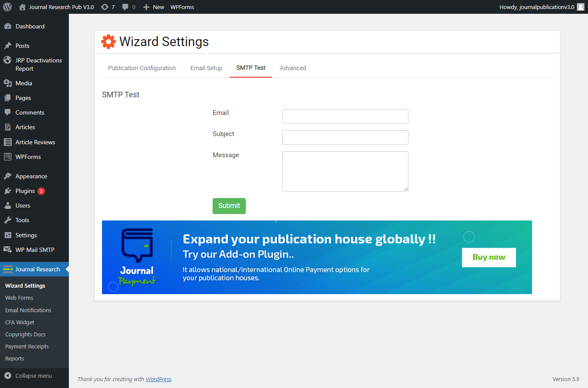The height and width of the screenshot is (388, 588).
Task: Click the Collapse menu arrow icon
Action: tap(8, 376)
